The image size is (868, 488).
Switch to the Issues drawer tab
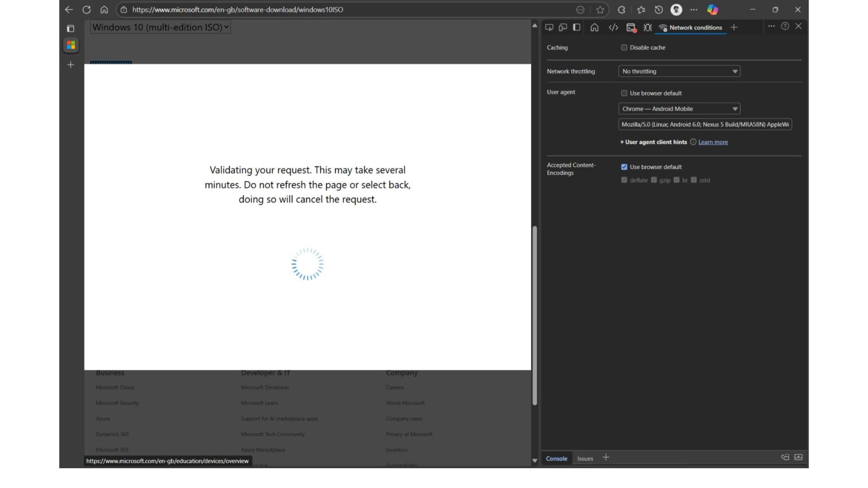tap(585, 459)
